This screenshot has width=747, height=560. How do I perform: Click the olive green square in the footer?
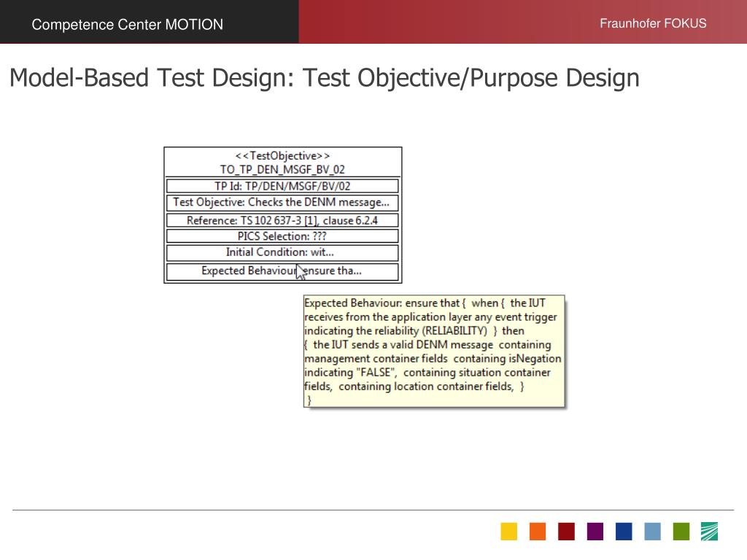681,532
